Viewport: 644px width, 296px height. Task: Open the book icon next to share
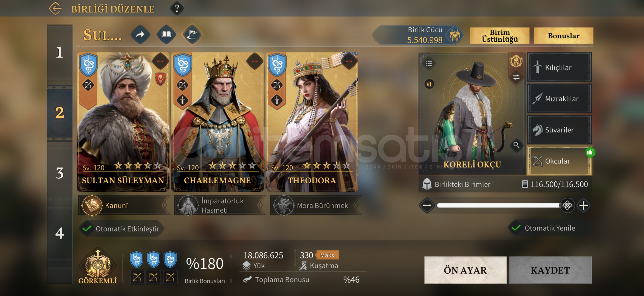click(x=166, y=35)
